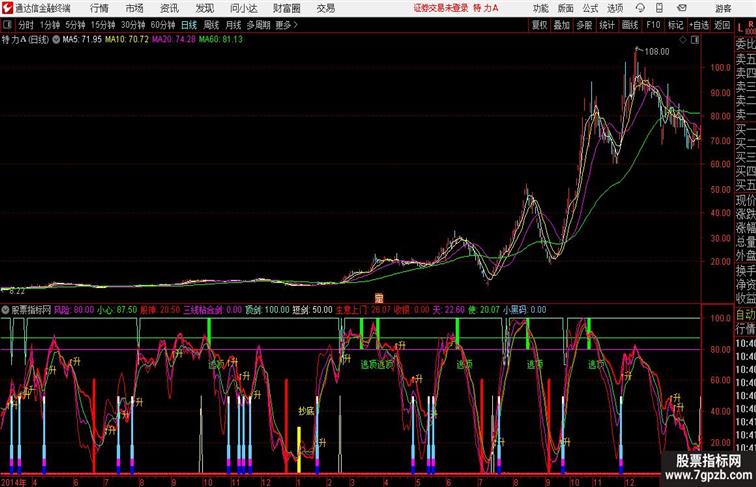Toggle the right info panel icon in chart corner

[x=695, y=40]
